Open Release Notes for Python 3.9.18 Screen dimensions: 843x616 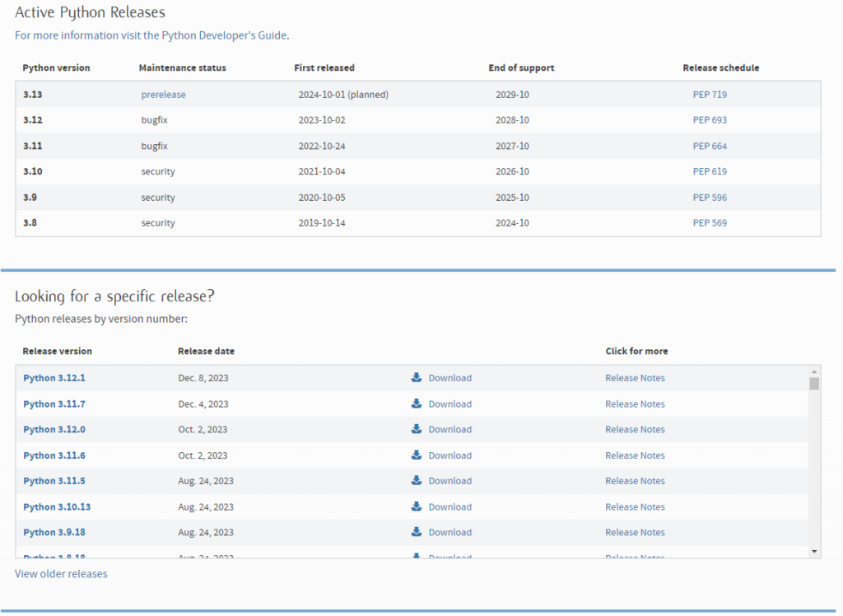pyautogui.click(x=635, y=532)
